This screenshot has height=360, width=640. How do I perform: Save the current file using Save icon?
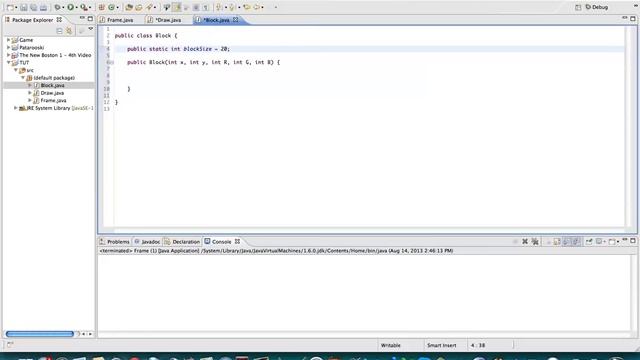tap(24, 7)
